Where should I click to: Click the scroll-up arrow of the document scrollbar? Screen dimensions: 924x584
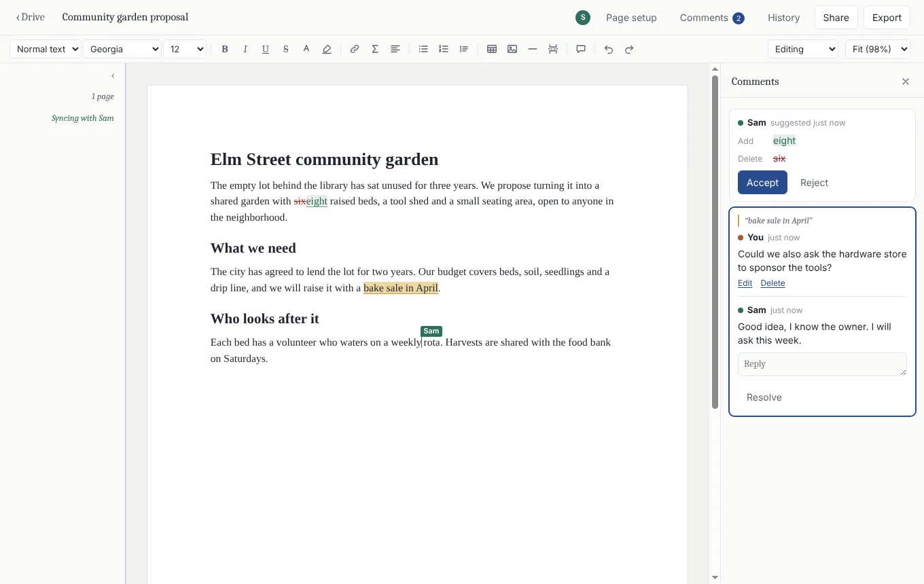(x=715, y=69)
